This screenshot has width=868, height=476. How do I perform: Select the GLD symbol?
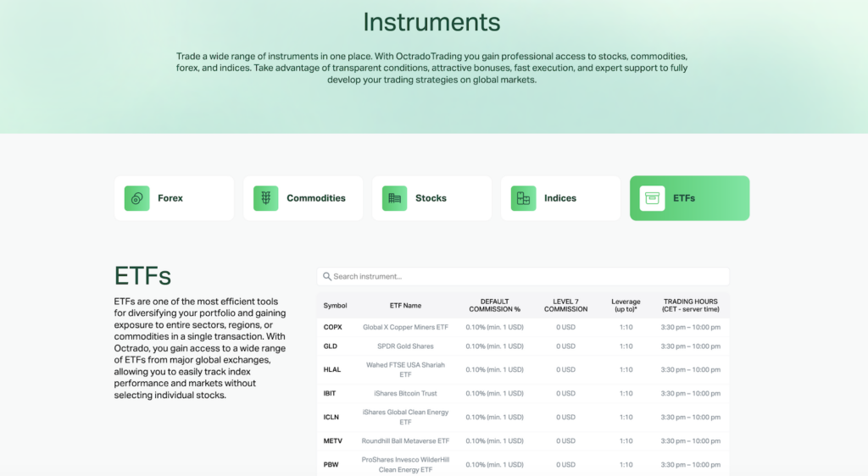click(x=331, y=346)
